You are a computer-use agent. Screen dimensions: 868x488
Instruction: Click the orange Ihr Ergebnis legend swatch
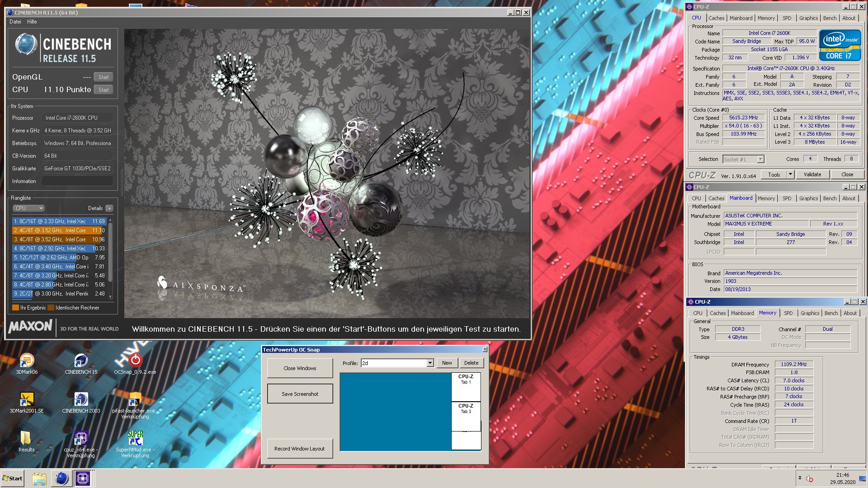point(16,308)
